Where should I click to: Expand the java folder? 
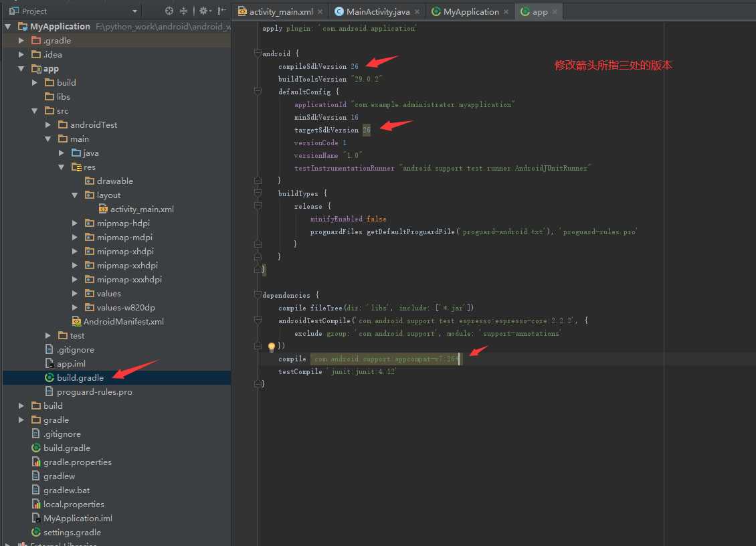[62, 153]
